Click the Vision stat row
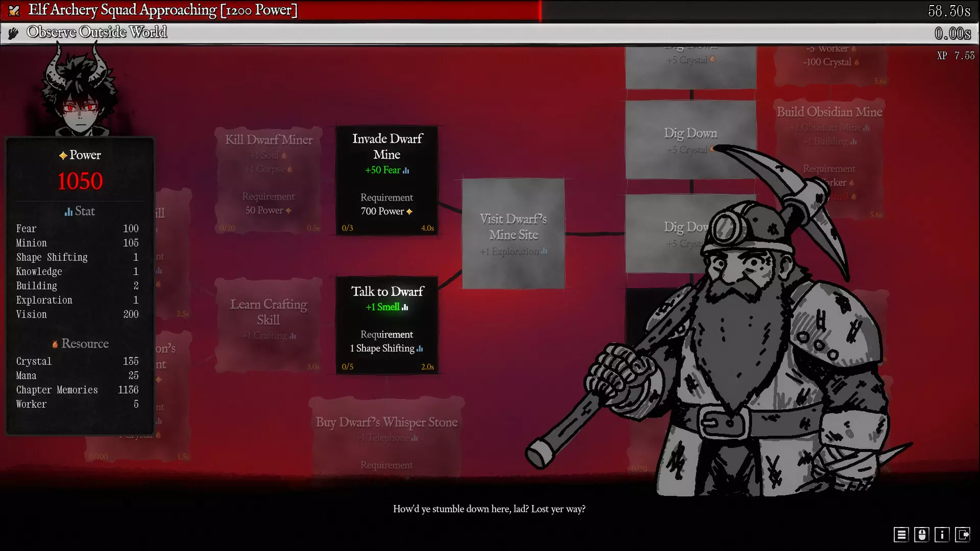Image resolution: width=980 pixels, height=551 pixels. [x=77, y=315]
